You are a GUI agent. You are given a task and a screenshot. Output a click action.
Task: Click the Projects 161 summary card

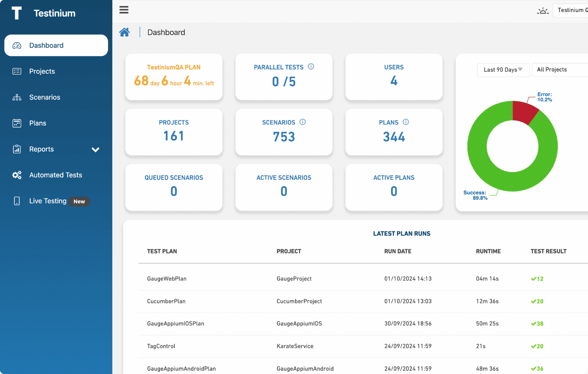tap(174, 132)
